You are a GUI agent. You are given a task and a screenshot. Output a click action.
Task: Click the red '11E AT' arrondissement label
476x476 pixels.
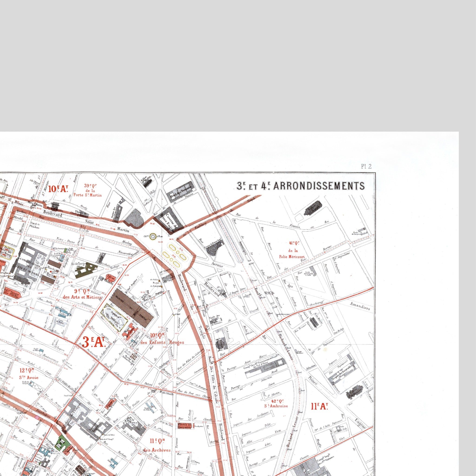(319, 406)
